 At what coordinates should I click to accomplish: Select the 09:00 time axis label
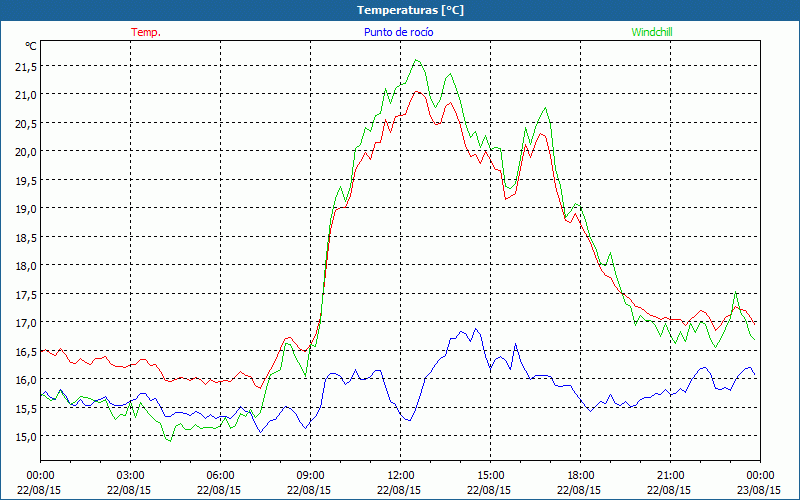[x=311, y=475]
